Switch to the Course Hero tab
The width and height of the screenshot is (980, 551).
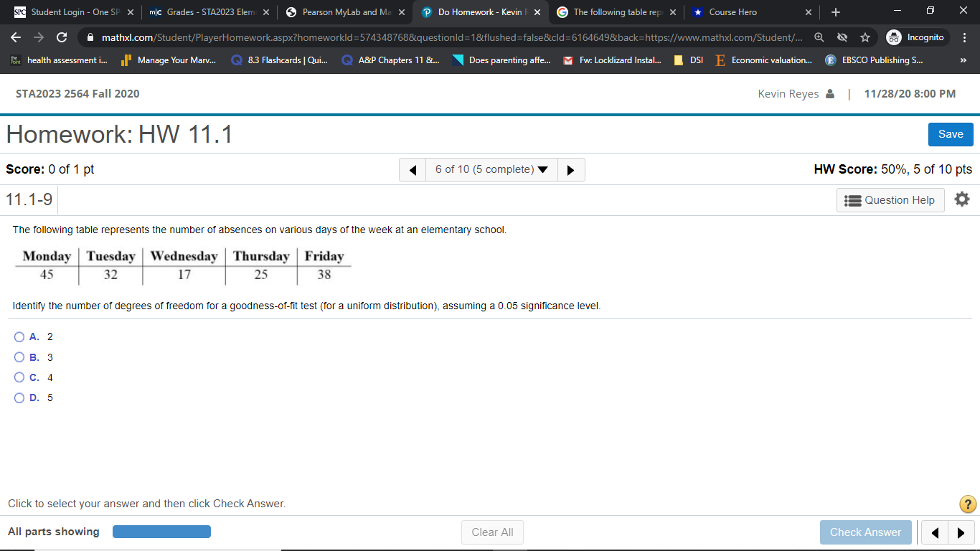click(x=751, y=12)
